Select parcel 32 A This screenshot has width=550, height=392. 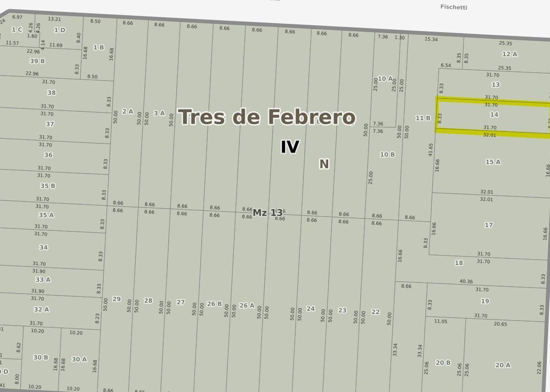click(41, 310)
